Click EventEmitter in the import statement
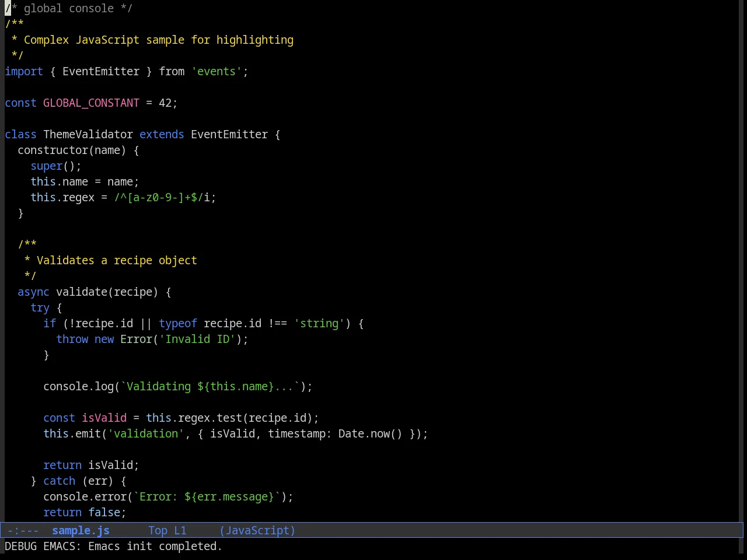Image resolution: width=747 pixels, height=560 pixels. (x=101, y=71)
